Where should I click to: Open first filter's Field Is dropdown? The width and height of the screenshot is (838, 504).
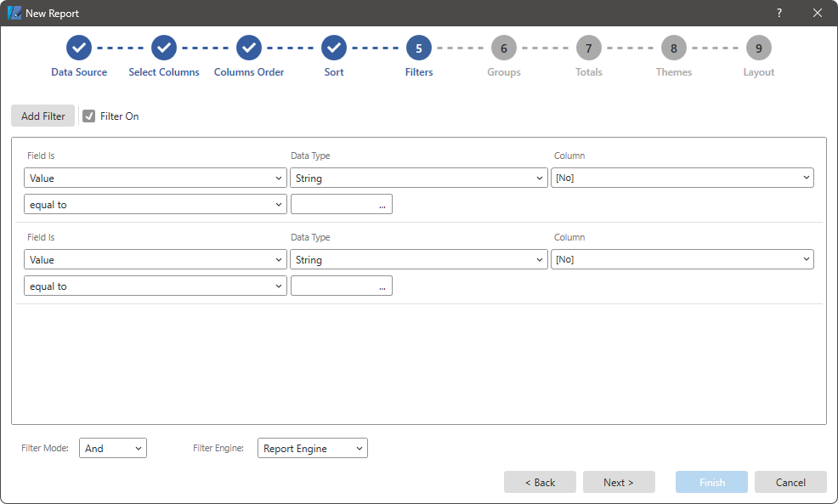(156, 178)
